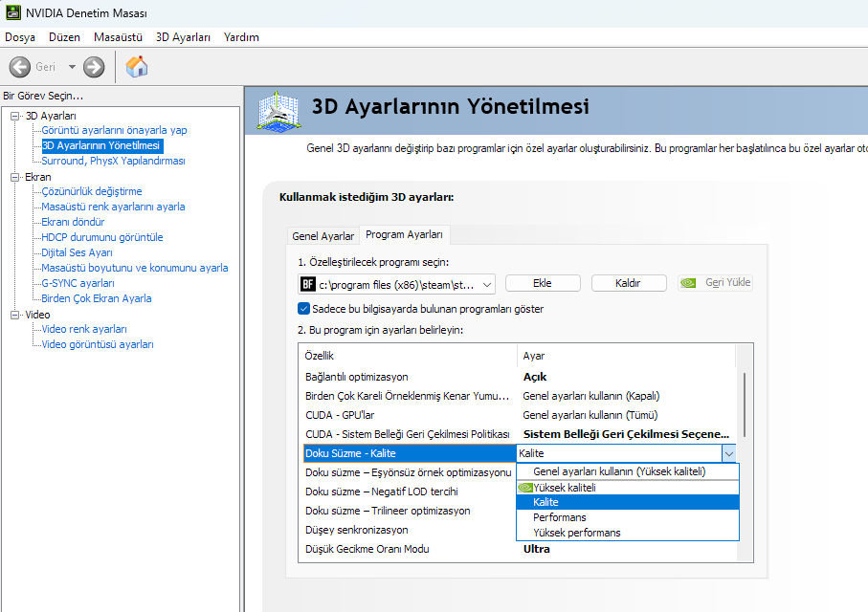This screenshot has width=868, height=612.
Task: Choose Genel ayarları kullanın (Yüksek kaliteli) option
Action: pos(628,471)
